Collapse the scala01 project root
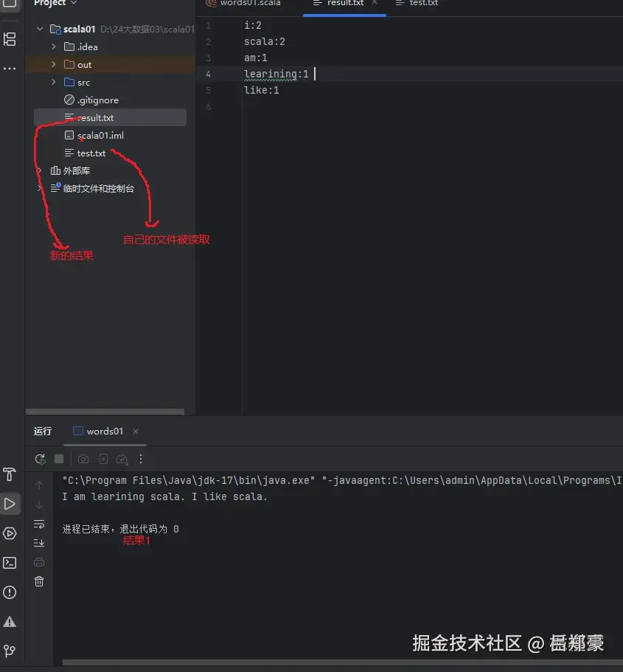 [40, 29]
